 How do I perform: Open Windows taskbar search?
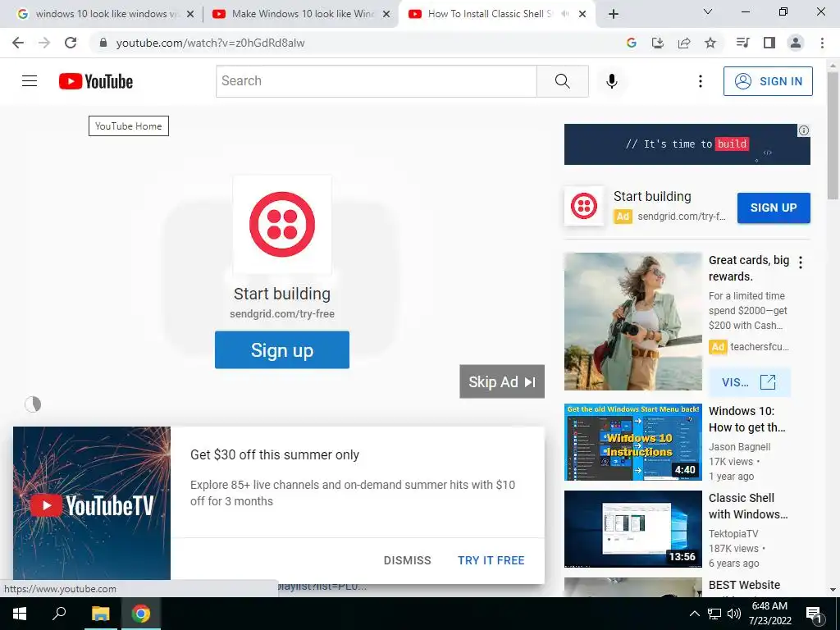(x=59, y=614)
